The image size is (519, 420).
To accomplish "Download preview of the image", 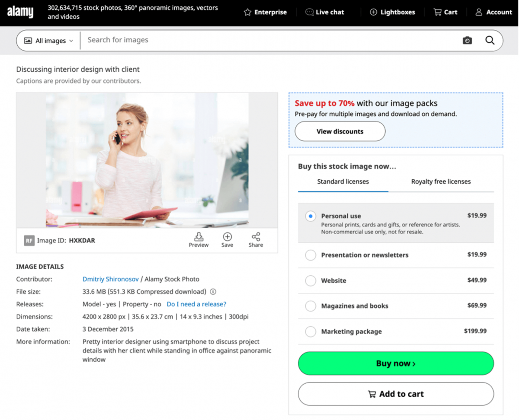I will [x=199, y=239].
